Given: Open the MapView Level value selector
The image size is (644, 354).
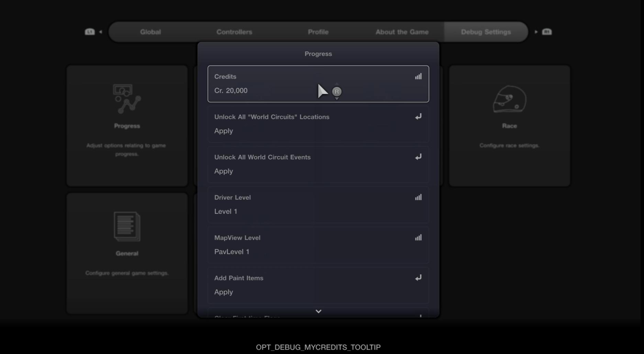Looking at the screenshot, I should [318, 245].
